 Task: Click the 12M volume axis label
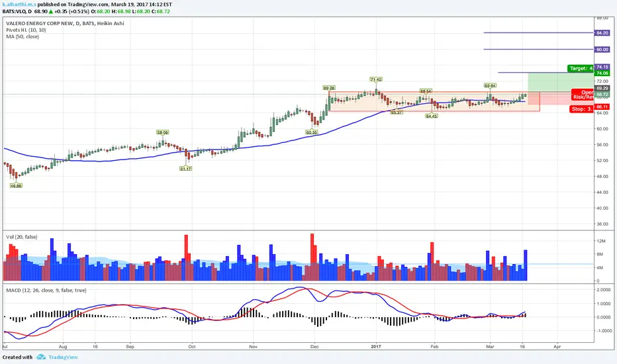pyautogui.click(x=601, y=241)
